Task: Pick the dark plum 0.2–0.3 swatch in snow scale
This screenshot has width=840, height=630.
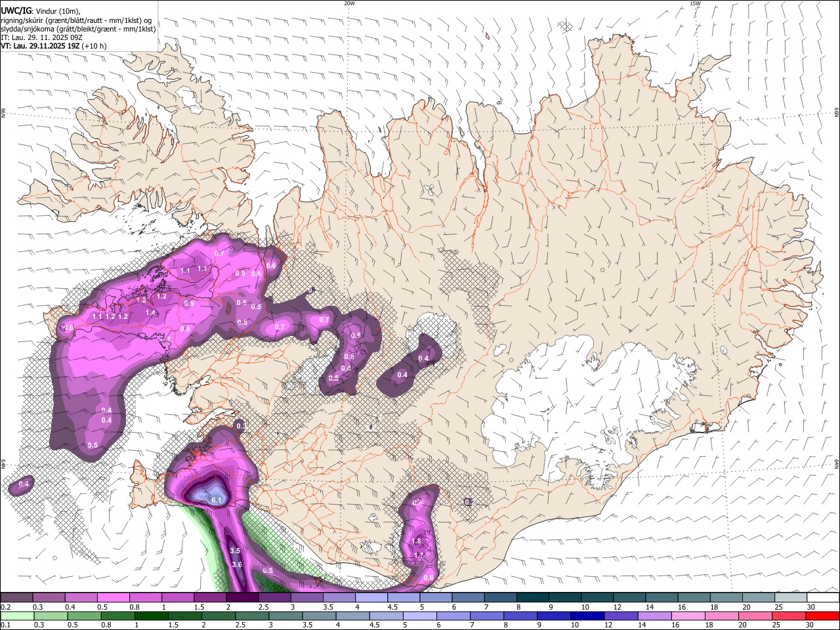Action: tap(16, 598)
